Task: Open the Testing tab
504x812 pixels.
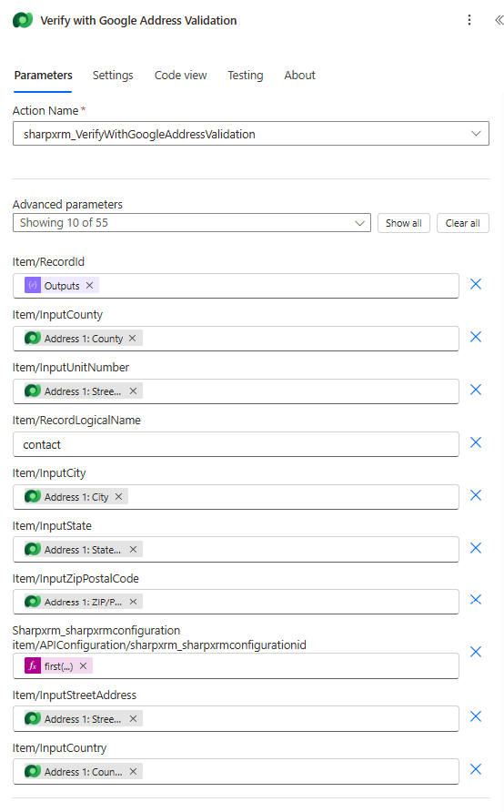Action: click(x=246, y=76)
